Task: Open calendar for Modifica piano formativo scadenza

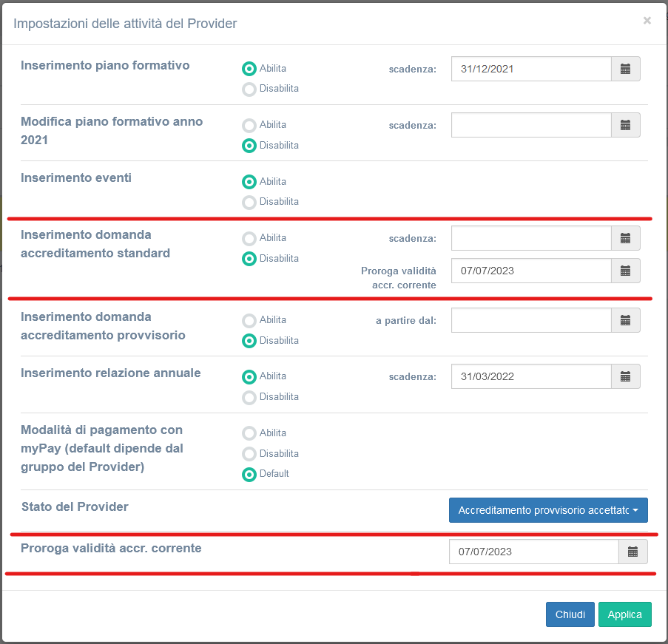Action: pyautogui.click(x=625, y=125)
